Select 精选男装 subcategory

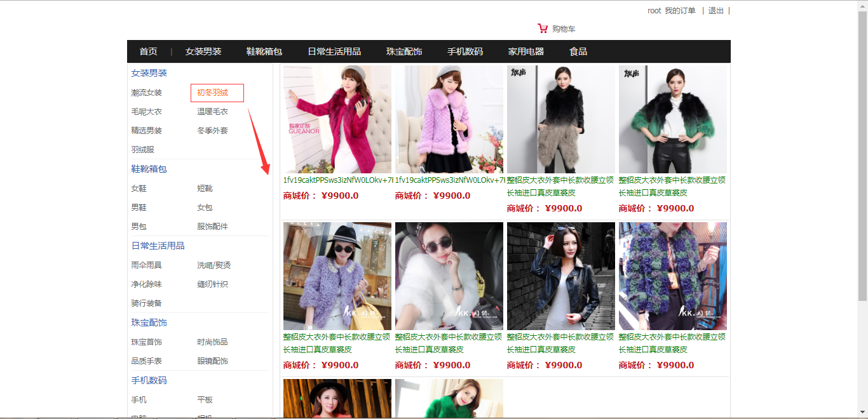pyautogui.click(x=147, y=131)
